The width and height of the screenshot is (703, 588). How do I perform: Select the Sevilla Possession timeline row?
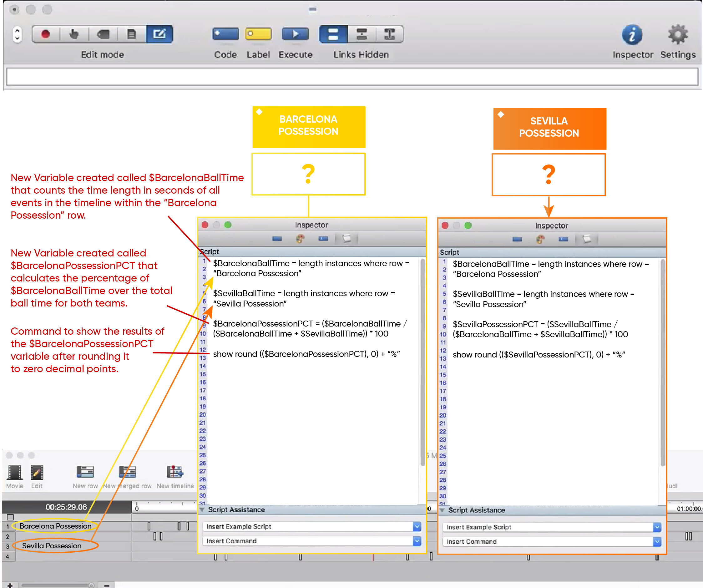[x=52, y=546]
